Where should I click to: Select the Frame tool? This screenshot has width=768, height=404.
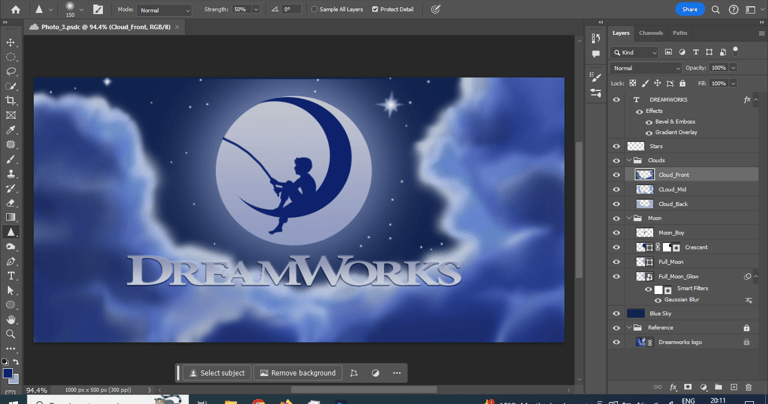10,116
